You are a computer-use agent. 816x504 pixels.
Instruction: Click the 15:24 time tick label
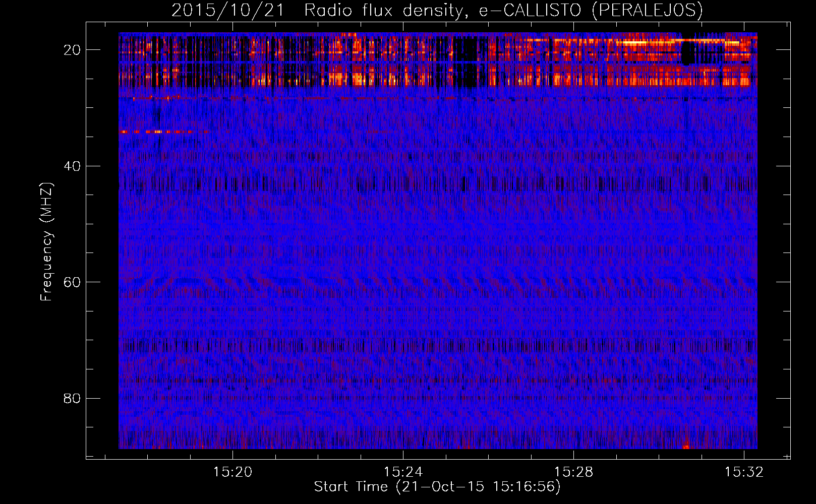point(403,472)
